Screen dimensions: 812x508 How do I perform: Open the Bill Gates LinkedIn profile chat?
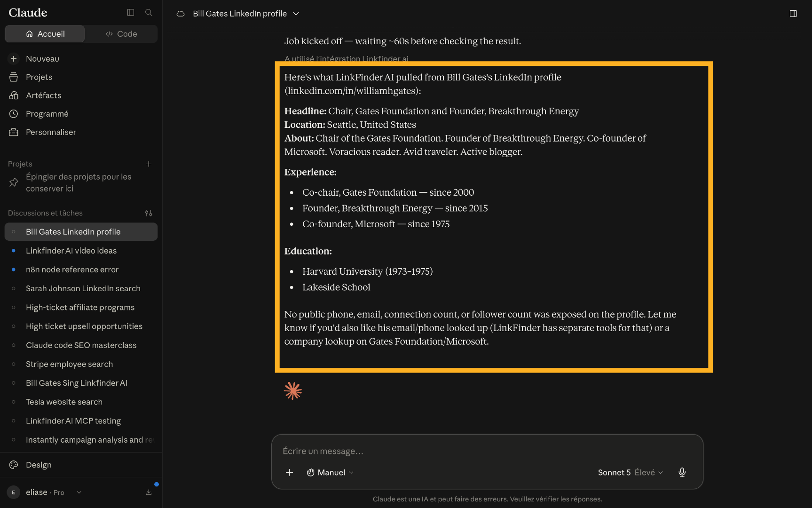[x=81, y=232]
